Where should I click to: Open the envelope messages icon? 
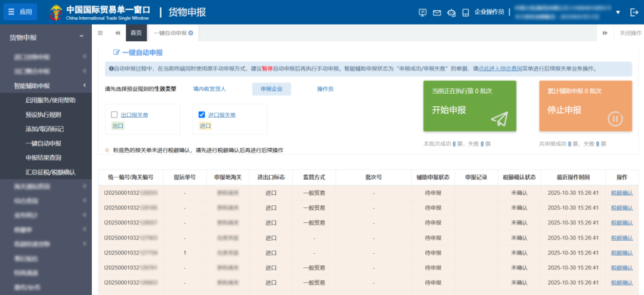tap(436, 13)
